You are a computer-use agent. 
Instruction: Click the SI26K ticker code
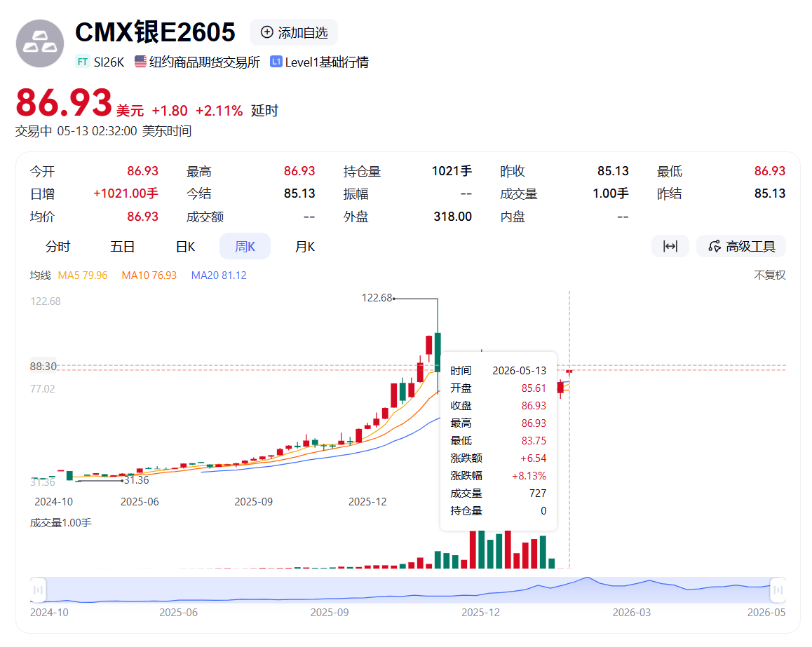pos(109,62)
